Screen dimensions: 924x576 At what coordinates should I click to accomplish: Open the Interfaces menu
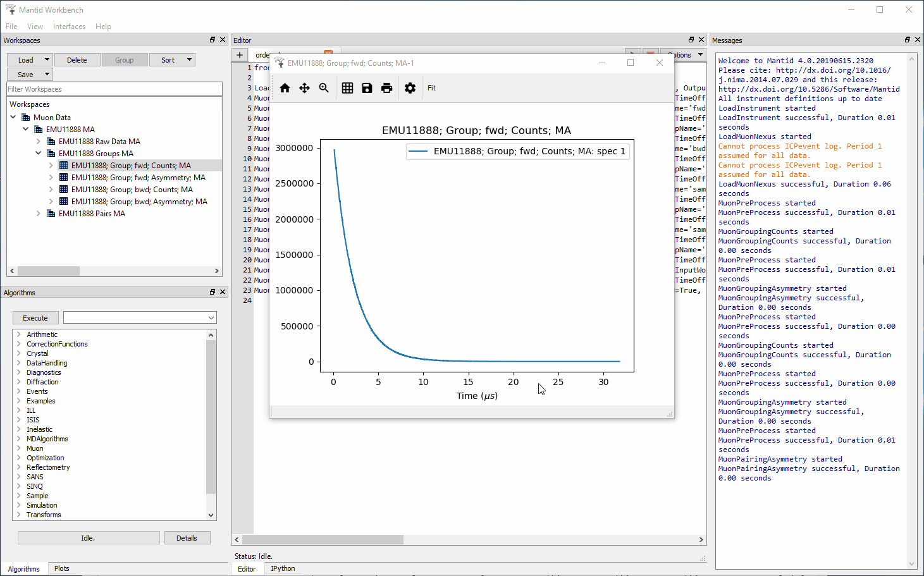pos(69,27)
